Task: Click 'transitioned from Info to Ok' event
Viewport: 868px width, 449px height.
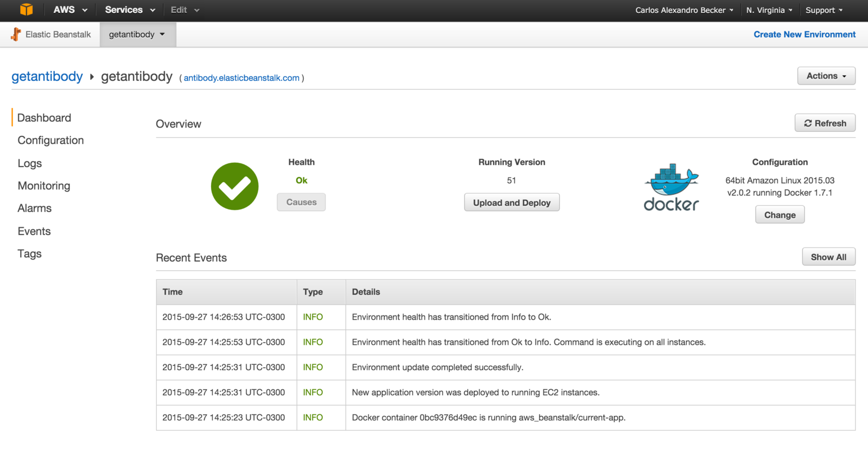Action: click(451, 317)
